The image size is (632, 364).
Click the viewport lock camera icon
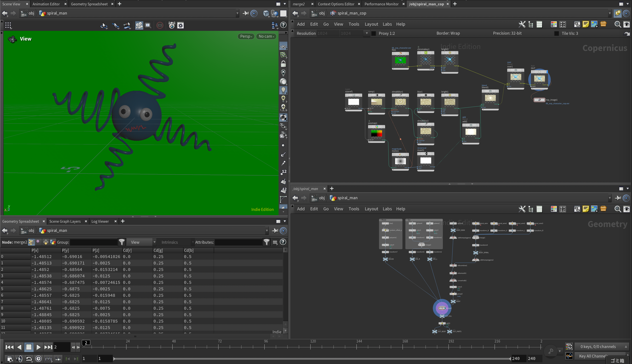click(283, 64)
